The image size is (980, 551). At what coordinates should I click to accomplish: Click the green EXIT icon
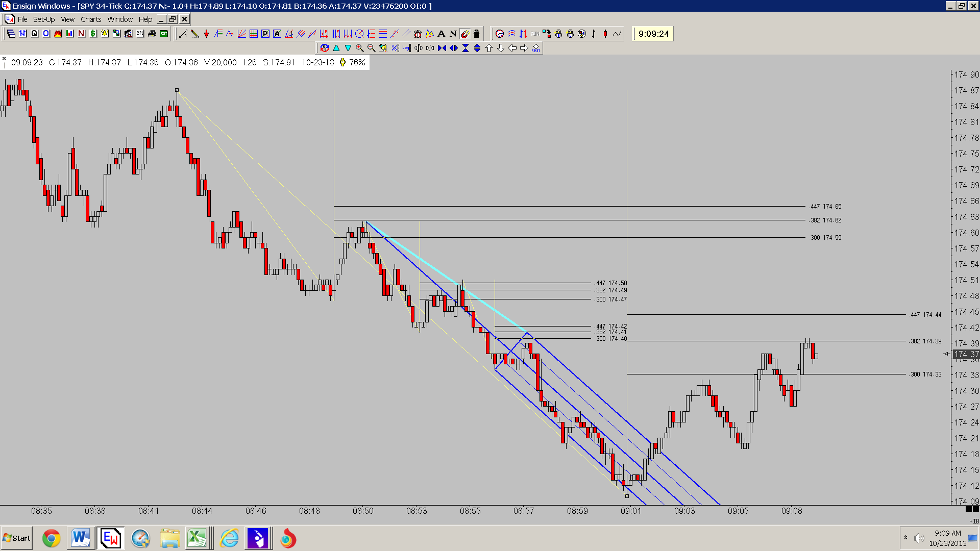click(164, 34)
